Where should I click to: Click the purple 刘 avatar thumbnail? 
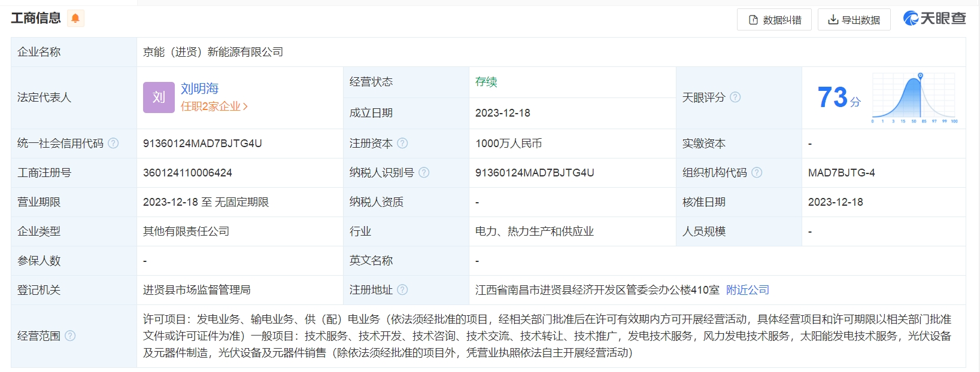[159, 97]
